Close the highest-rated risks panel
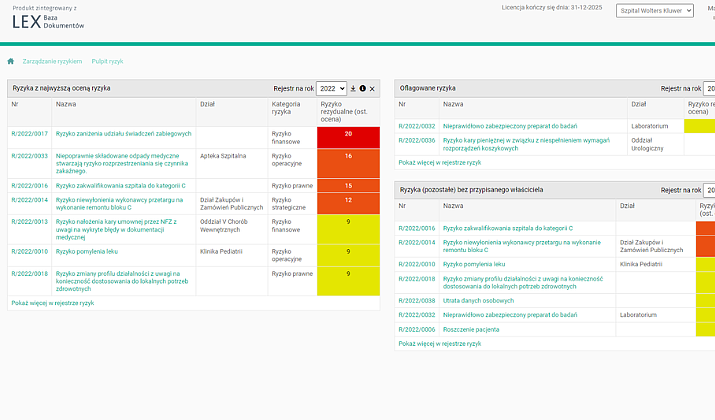 click(x=373, y=89)
